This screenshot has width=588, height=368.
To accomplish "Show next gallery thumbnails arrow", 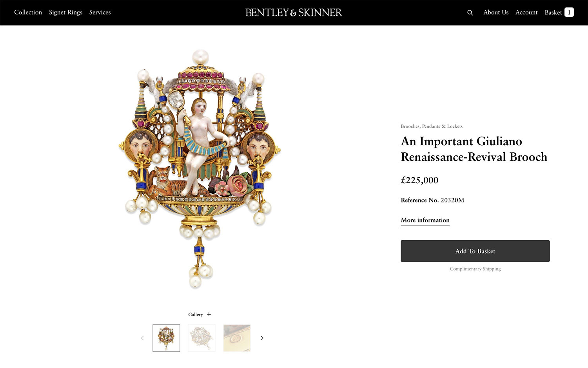I will point(262,338).
